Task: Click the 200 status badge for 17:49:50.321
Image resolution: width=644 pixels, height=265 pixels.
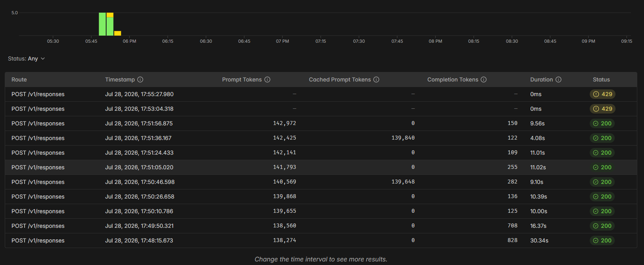Action: (602, 226)
